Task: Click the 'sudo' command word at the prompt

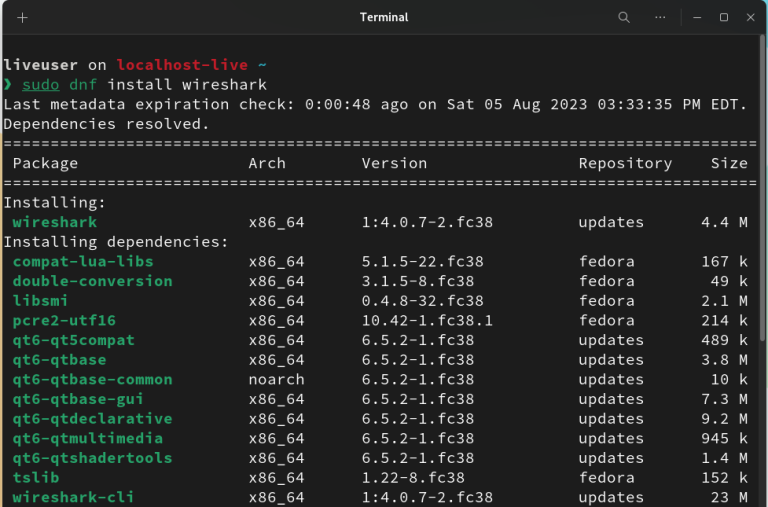Action: point(41,84)
